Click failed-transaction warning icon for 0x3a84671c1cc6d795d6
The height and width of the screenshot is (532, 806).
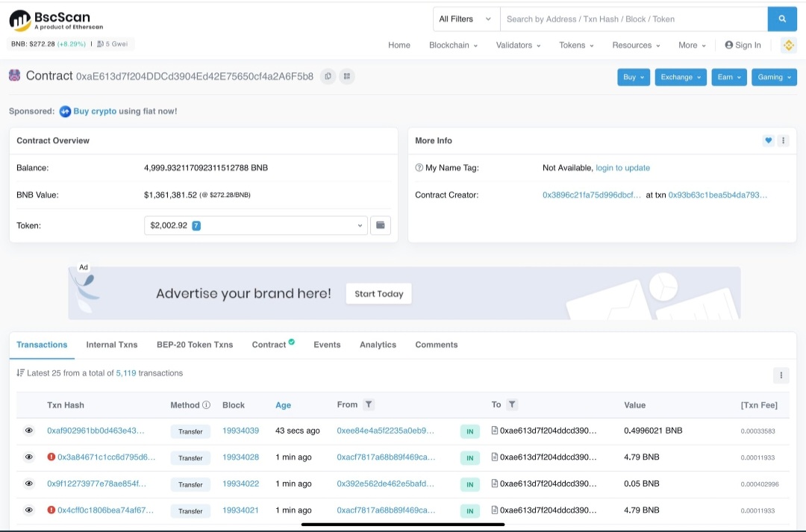coord(51,457)
